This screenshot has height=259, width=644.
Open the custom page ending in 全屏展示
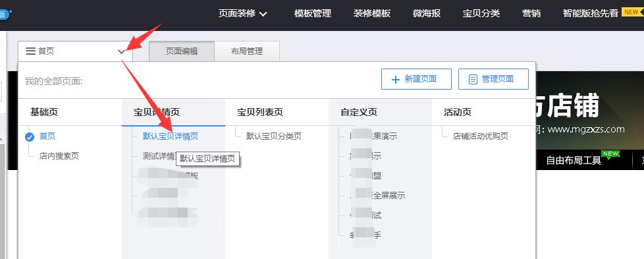[377, 196]
